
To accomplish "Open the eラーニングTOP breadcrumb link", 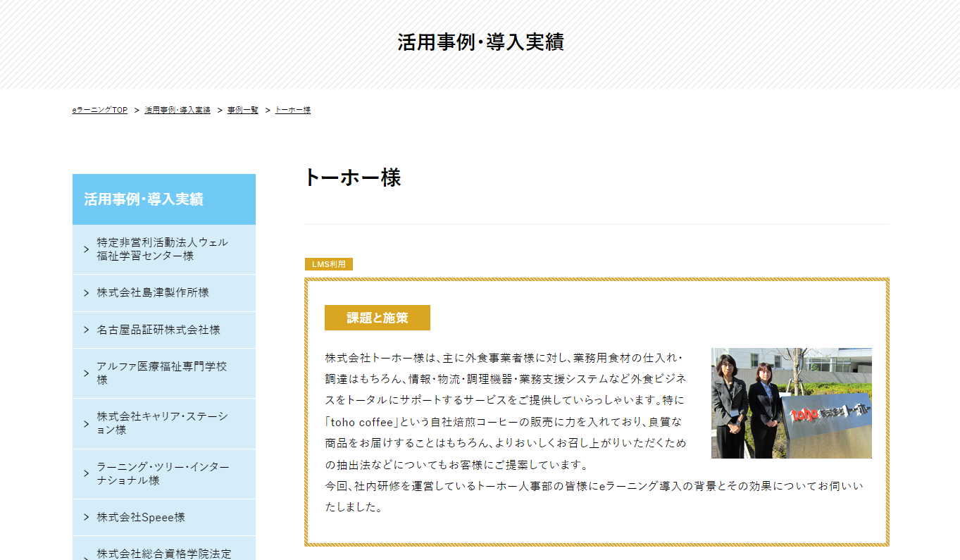I will click(x=99, y=111).
